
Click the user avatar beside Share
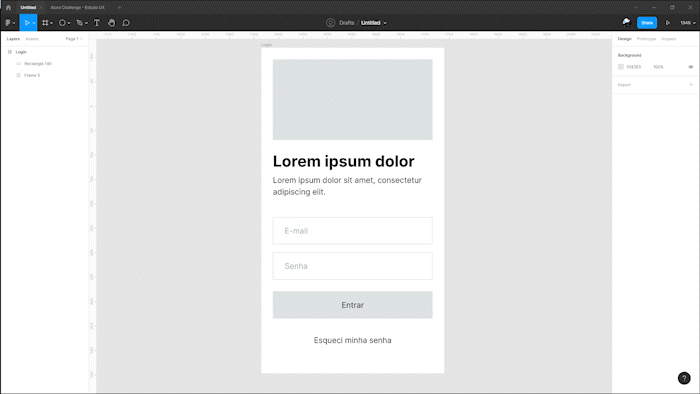click(626, 22)
